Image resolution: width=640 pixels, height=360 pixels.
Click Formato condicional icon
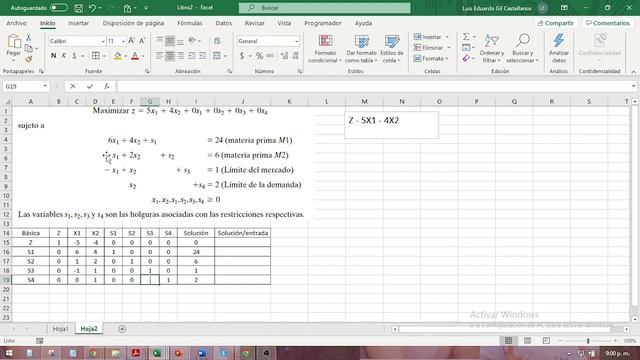coord(325,49)
